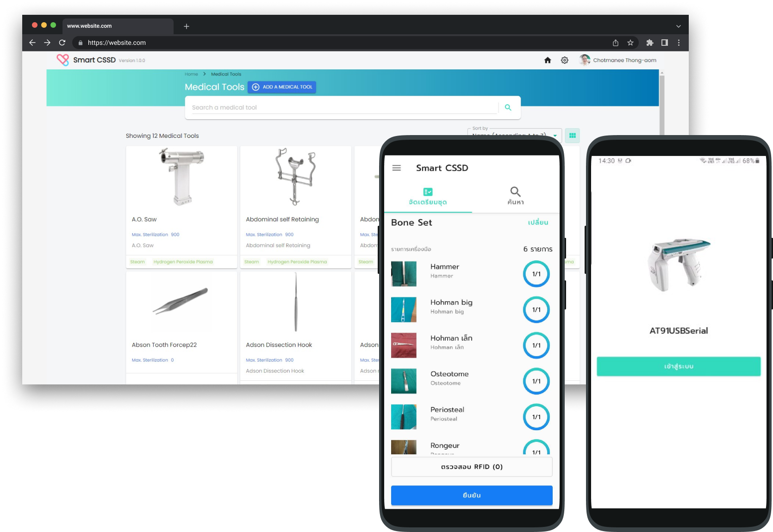The image size is (773, 532).
Task: Open a new browser tab
Action: 187,26
